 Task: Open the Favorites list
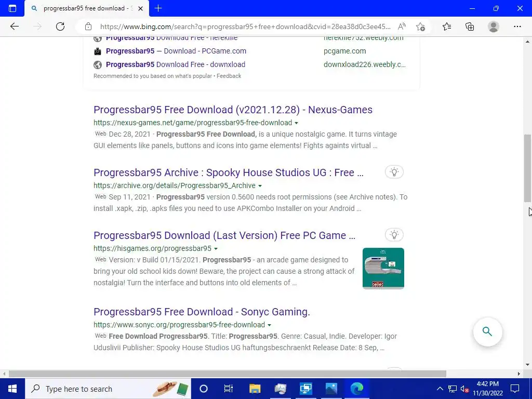click(447, 26)
